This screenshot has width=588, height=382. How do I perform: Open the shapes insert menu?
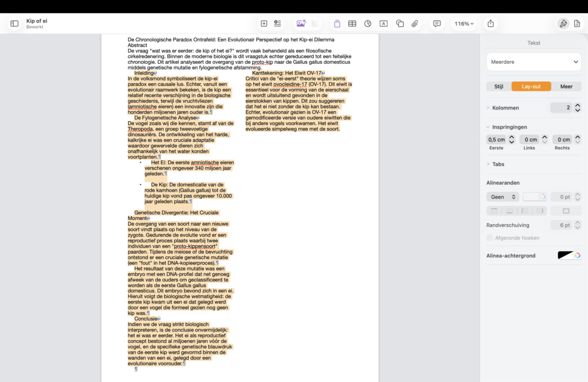click(400, 24)
